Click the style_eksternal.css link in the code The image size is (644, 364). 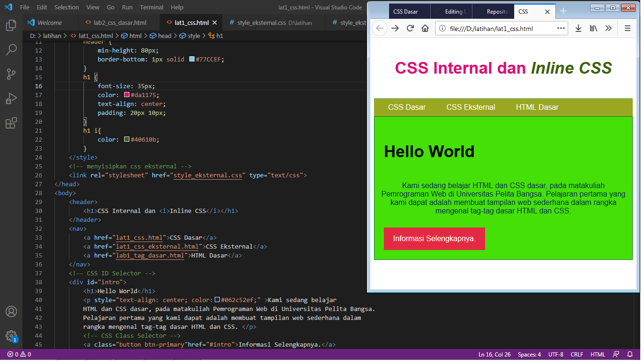[x=209, y=175]
